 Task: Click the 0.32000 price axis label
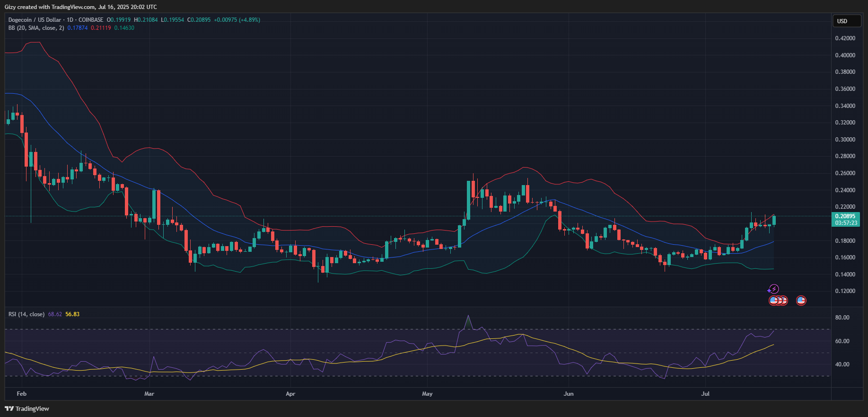click(845, 123)
